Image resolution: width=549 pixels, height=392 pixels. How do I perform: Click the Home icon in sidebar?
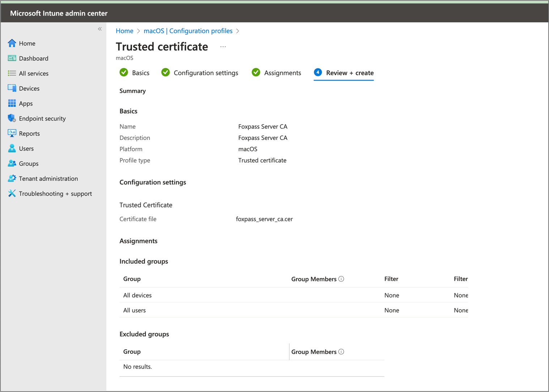(x=12, y=43)
